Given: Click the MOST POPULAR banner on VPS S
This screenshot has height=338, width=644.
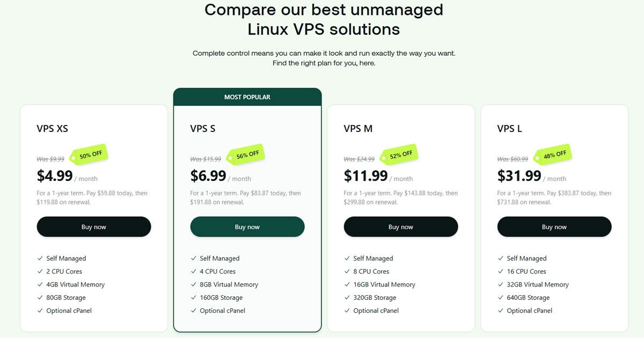Looking at the screenshot, I should pyautogui.click(x=247, y=97).
